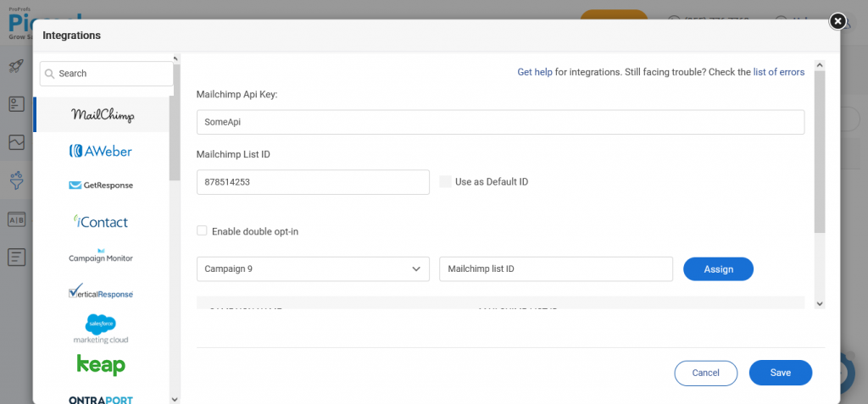Check Use as Default ID
Image resolution: width=868 pixels, height=404 pixels.
445,181
